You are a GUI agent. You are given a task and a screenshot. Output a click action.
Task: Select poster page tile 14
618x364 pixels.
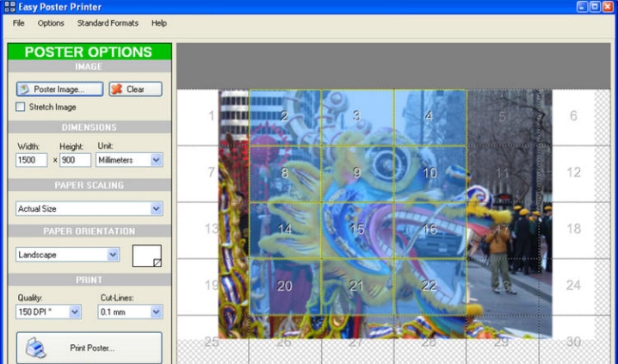[285, 230]
